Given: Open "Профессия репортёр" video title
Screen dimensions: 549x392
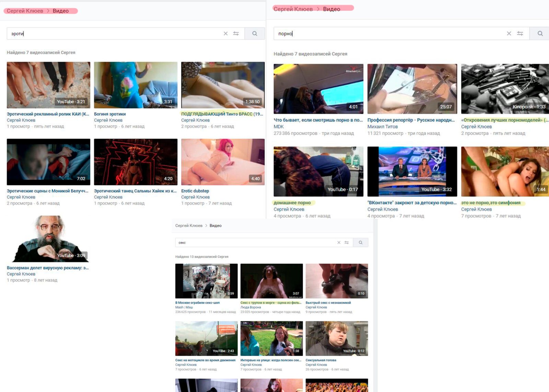Looking at the screenshot, I should point(411,120).
